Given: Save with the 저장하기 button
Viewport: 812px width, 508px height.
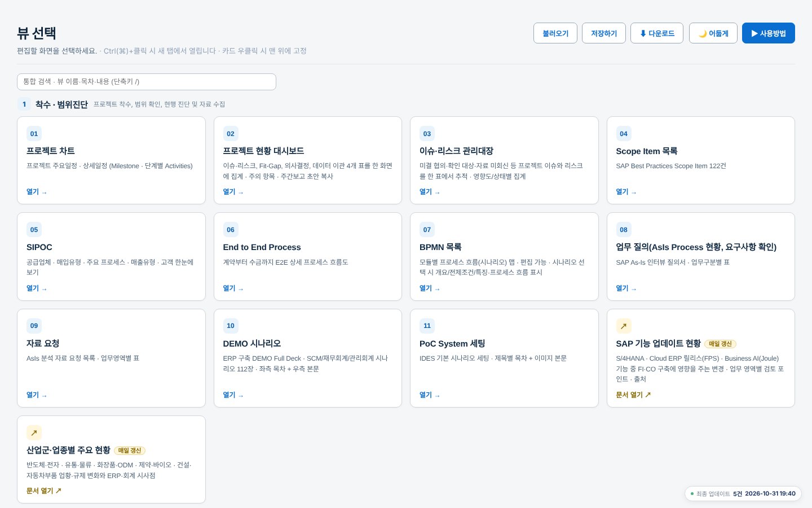Looking at the screenshot, I should pyautogui.click(x=604, y=33).
